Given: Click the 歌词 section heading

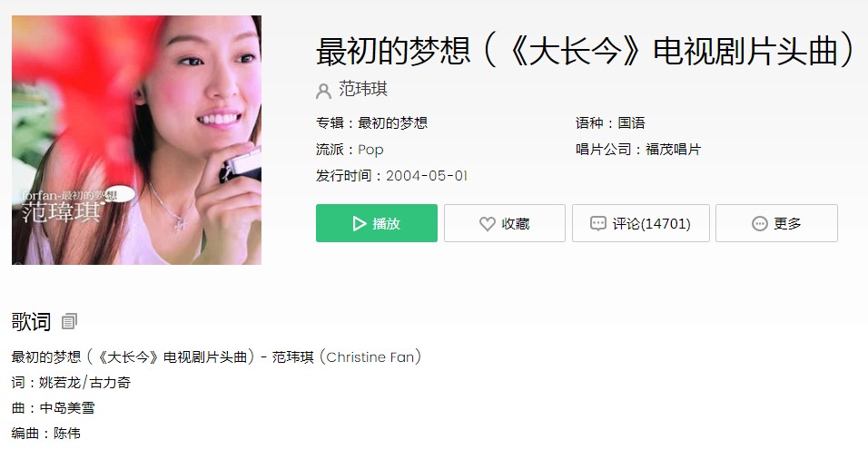Looking at the screenshot, I should pyautogui.click(x=31, y=321).
